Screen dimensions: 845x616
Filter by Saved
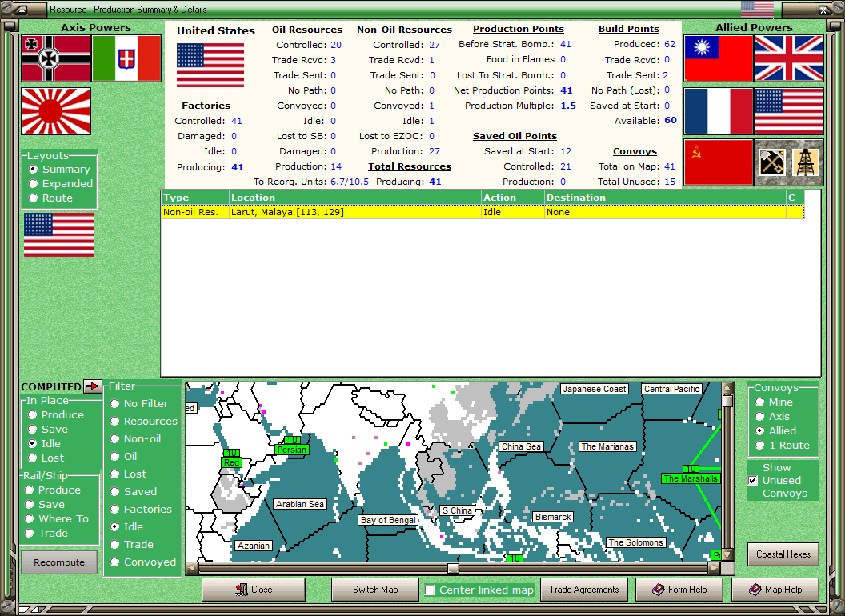click(134, 491)
